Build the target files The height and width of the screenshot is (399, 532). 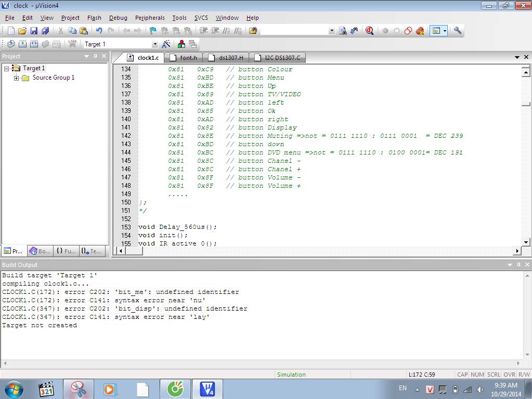tap(22, 44)
